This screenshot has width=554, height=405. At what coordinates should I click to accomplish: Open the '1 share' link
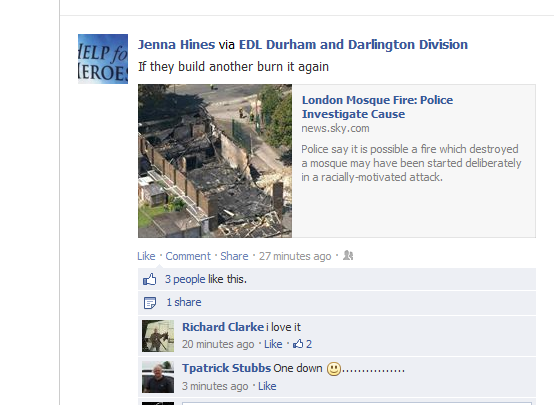184,302
